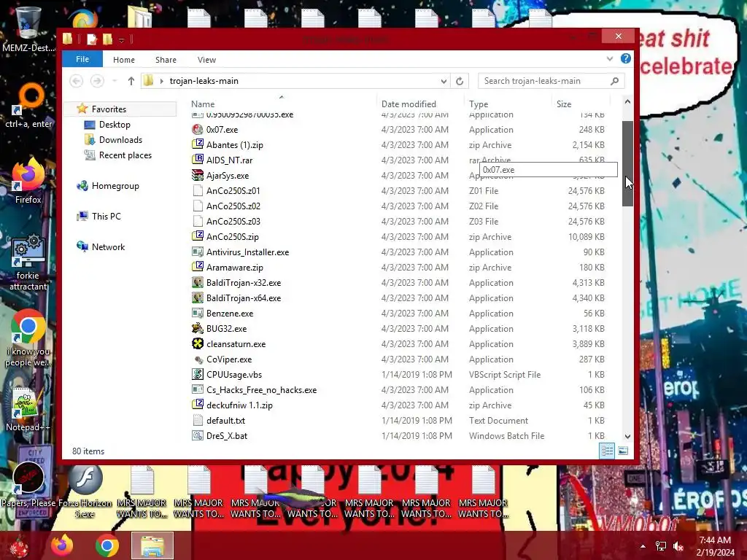Select the Antivirus_Installer.exe icon
The height and width of the screenshot is (560, 747).
coord(197,252)
